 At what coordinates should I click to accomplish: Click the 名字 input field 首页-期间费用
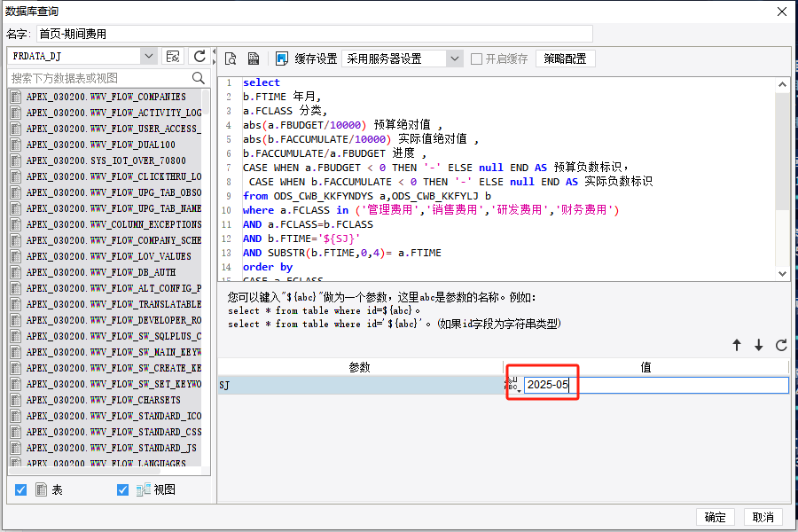[x=315, y=34]
